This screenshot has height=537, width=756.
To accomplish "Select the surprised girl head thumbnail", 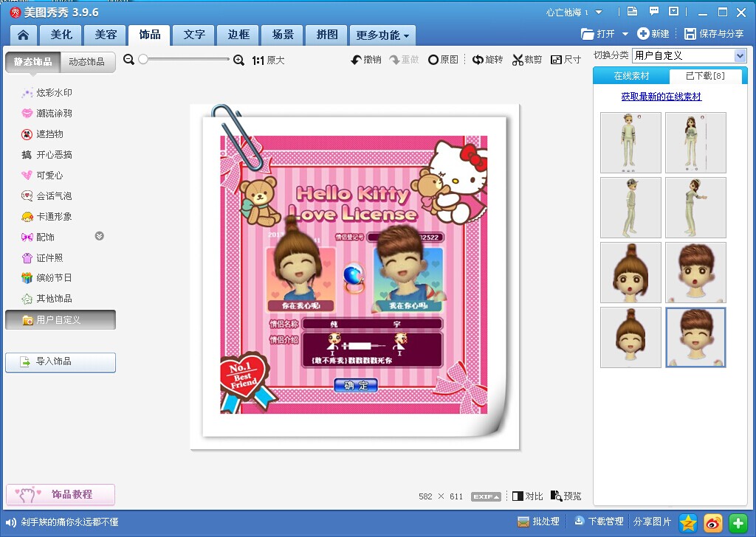I will coord(630,273).
